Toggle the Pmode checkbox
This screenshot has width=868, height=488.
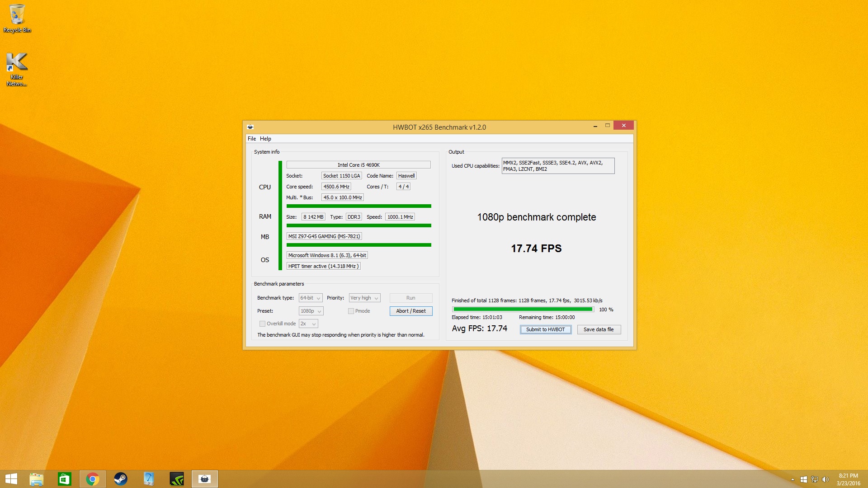pyautogui.click(x=351, y=311)
